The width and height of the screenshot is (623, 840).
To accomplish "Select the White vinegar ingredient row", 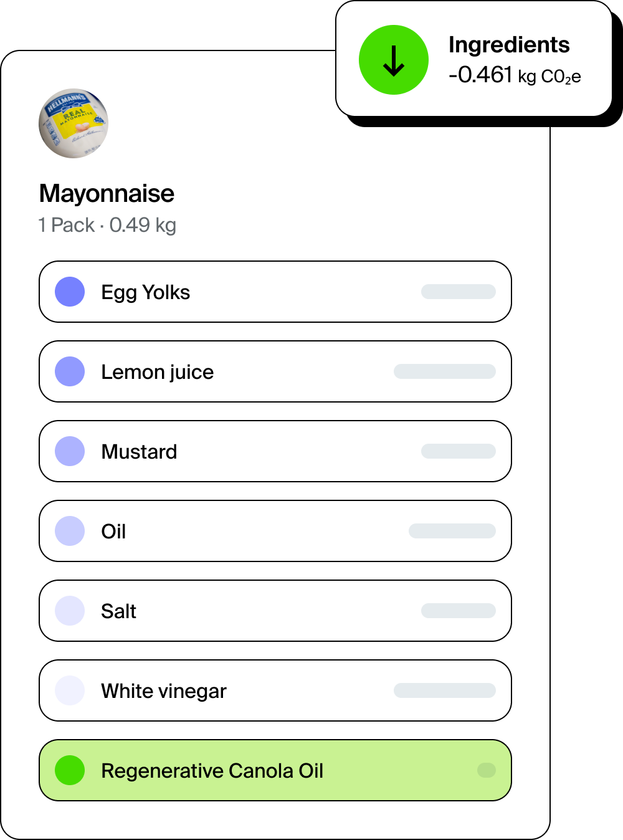I will (275, 690).
